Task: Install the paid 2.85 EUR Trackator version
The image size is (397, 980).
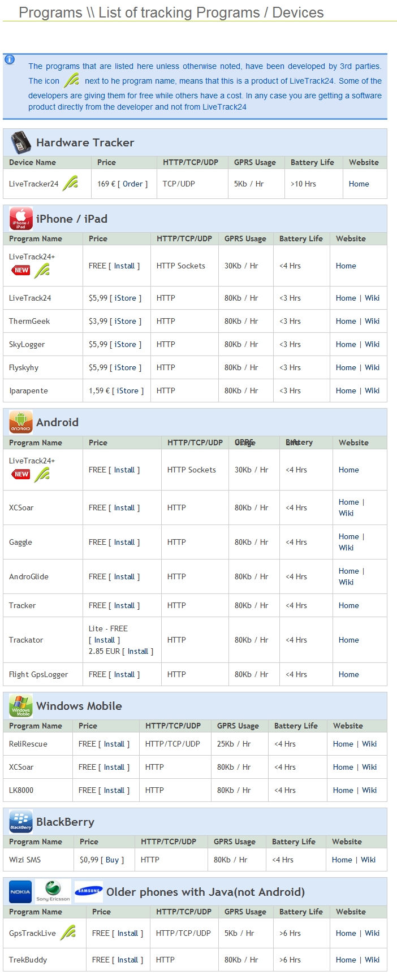Action: (x=138, y=651)
